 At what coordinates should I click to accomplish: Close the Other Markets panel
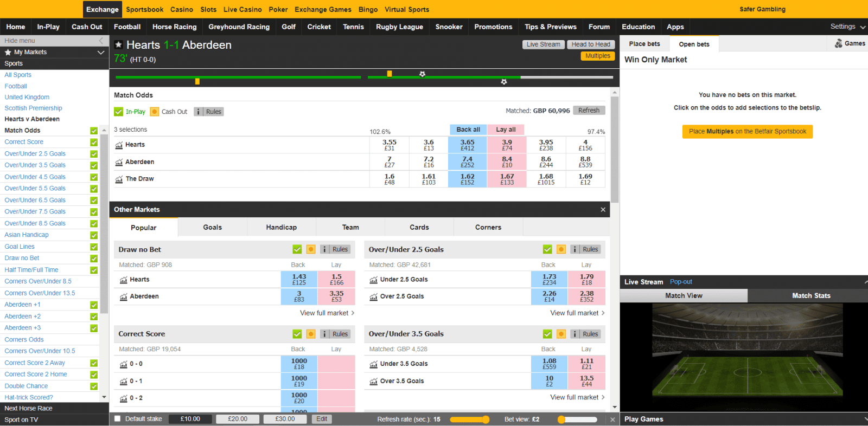click(x=603, y=210)
